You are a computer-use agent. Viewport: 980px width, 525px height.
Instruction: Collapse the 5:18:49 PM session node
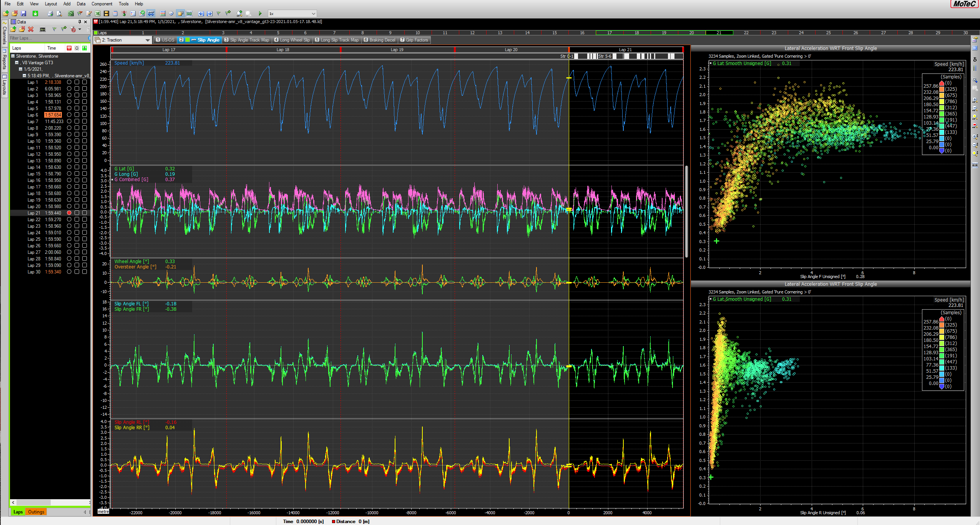(x=24, y=76)
